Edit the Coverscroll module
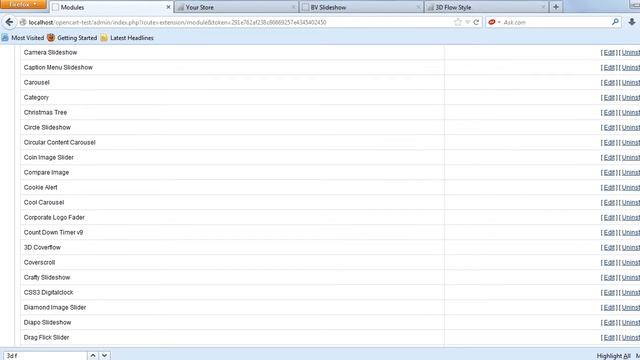The height and width of the screenshot is (360, 640). 609,263
